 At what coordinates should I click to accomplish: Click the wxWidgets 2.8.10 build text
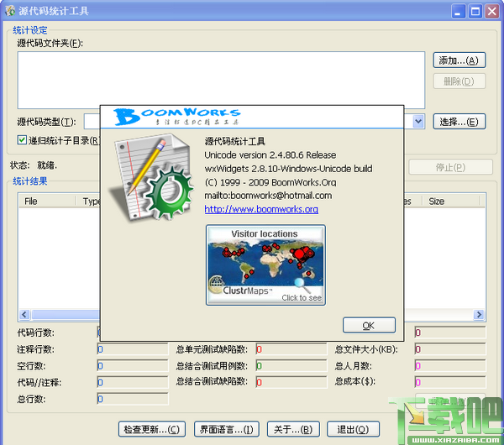click(288, 169)
